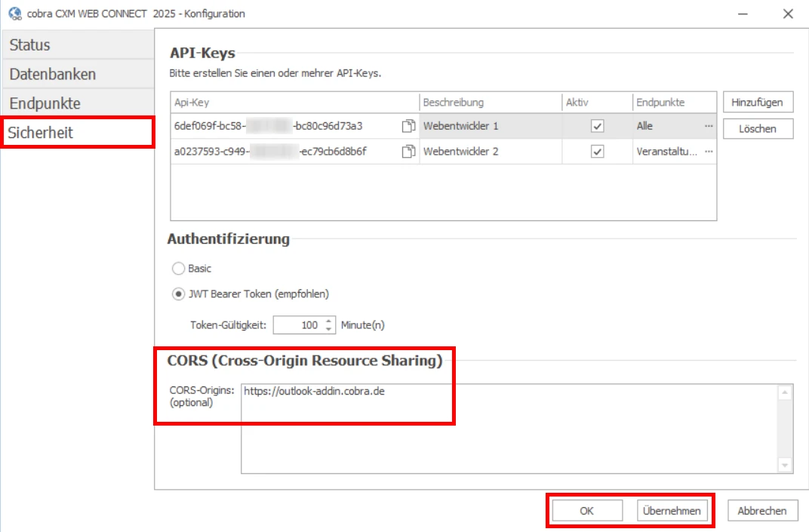This screenshot has height=532, width=809.
Task: Apply changes with Übernehmen
Action: coord(672,511)
